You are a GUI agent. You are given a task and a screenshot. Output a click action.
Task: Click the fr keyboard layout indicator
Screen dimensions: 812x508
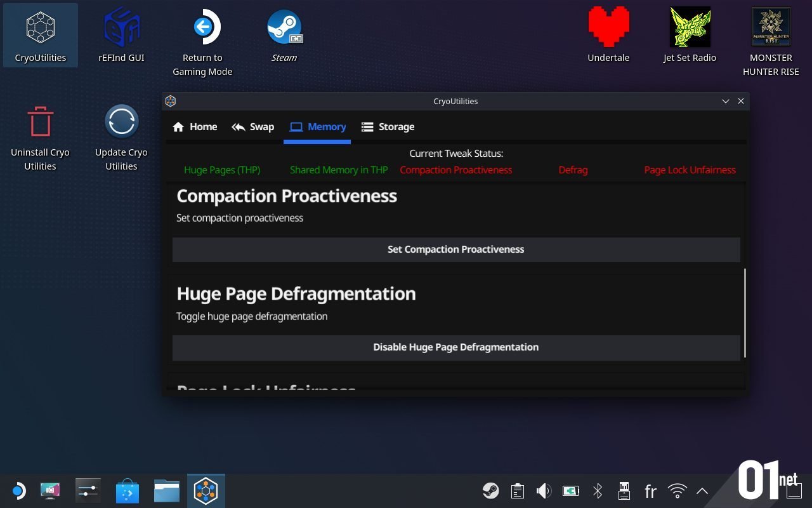pos(650,491)
